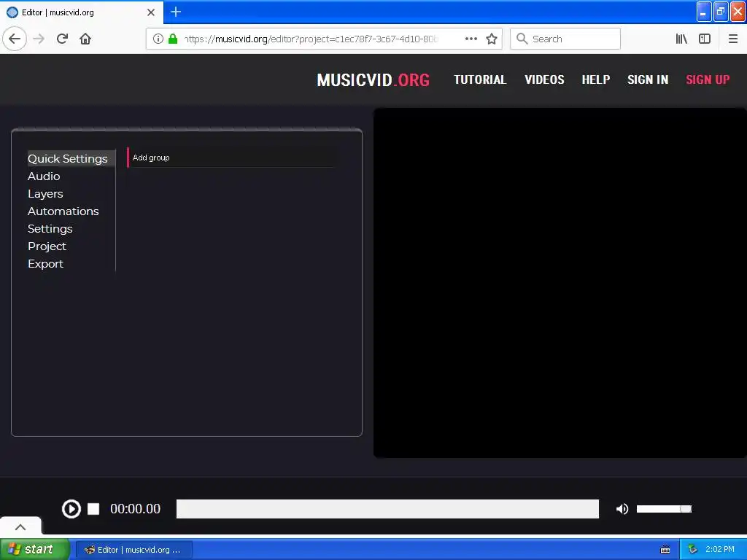
Task: Open the Windows start menu
Action: [34, 550]
